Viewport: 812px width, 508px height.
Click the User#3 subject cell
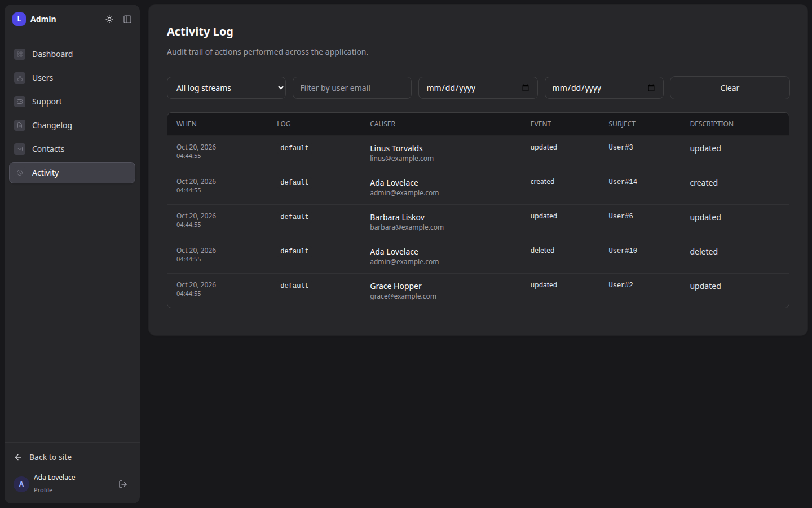(x=621, y=147)
